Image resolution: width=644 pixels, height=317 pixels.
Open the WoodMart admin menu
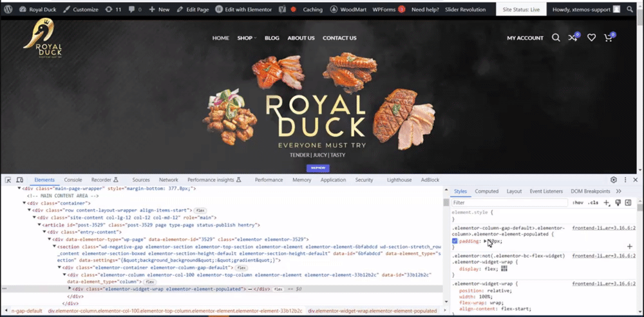tap(348, 10)
